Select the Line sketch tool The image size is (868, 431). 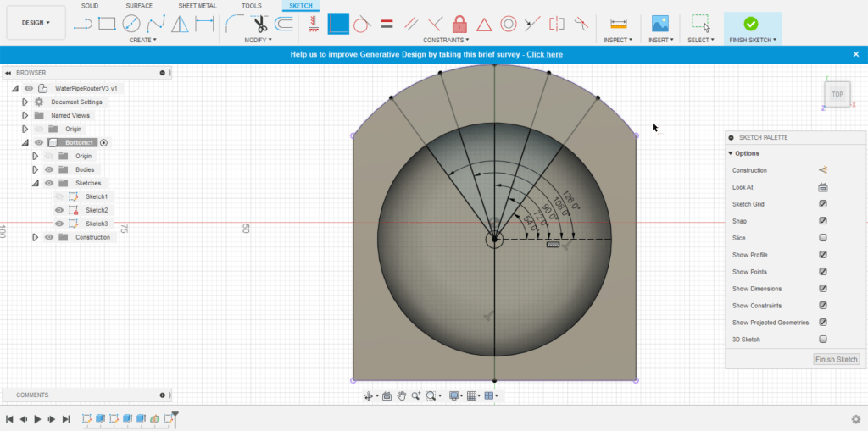[82, 24]
